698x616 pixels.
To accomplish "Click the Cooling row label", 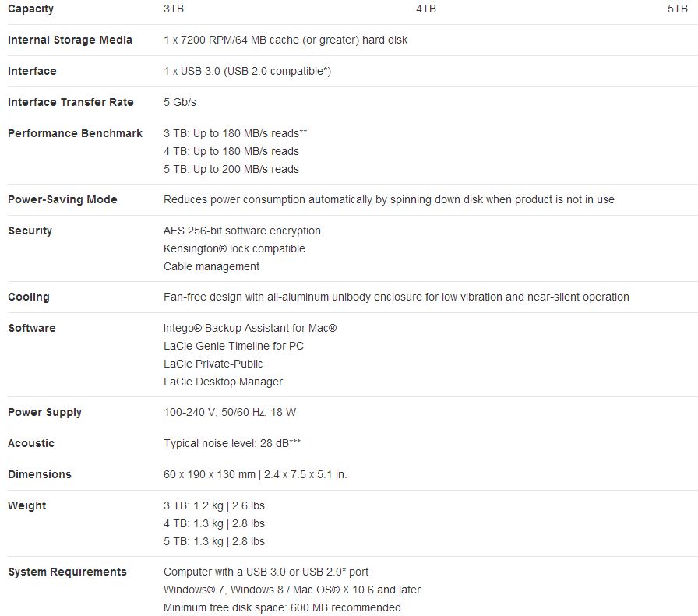I will tap(29, 297).
